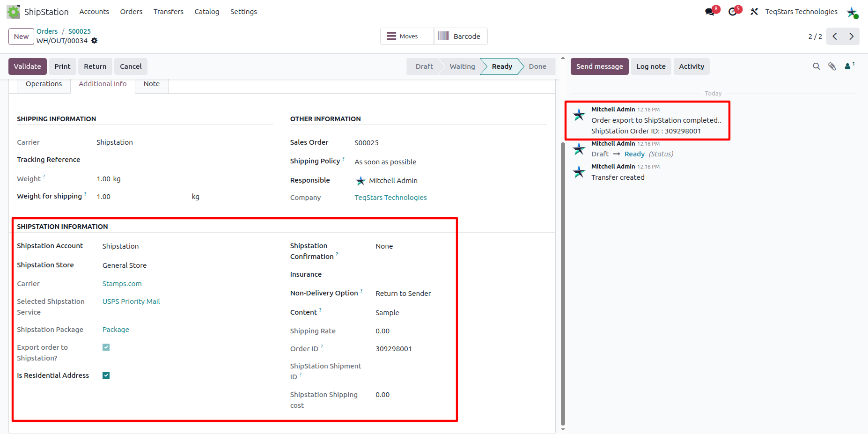Click Send message button
The image size is (868, 434).
point(599,66)
